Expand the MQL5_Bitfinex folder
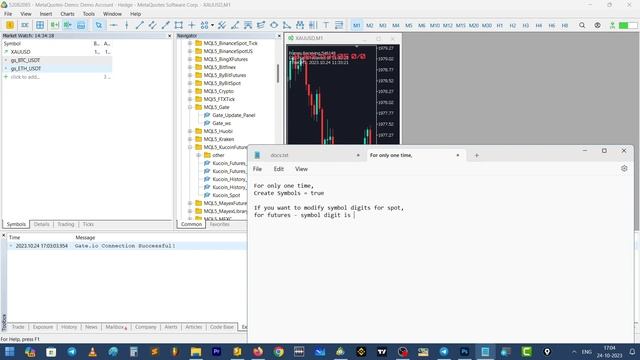The width and height of the screenshot is (640, 360). [190, 67]
